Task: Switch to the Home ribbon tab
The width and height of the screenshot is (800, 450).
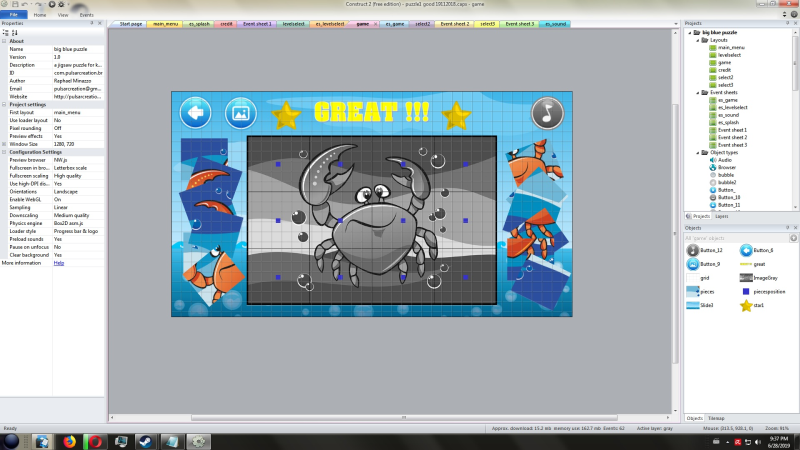Action: pos(40,15)
